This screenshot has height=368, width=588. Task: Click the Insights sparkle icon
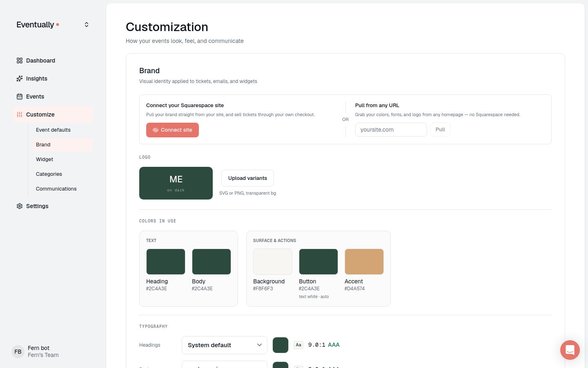[x=20, y=79]
